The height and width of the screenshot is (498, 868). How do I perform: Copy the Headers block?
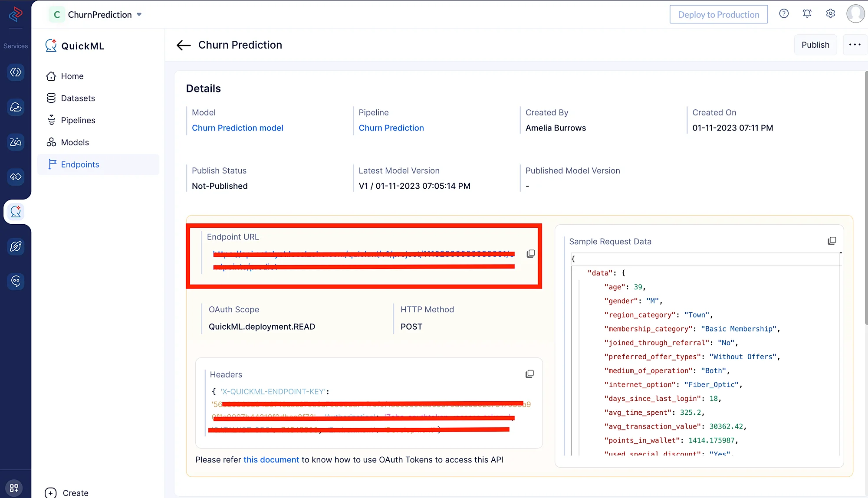(529, 374)
